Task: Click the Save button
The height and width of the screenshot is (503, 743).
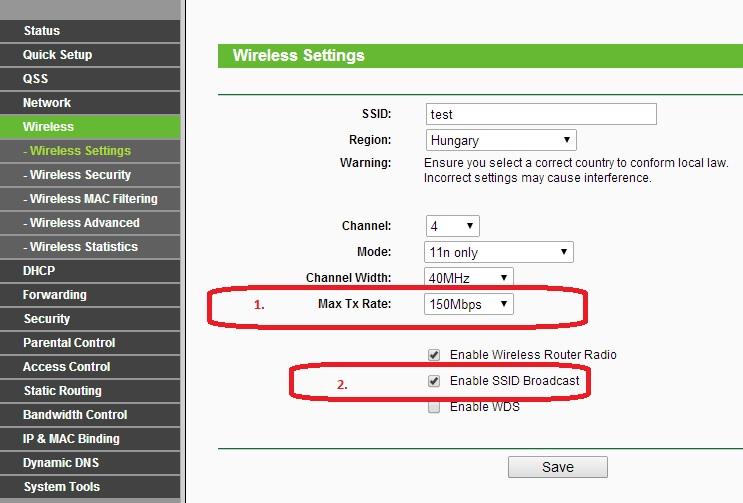Action: (x=558, y=467)
